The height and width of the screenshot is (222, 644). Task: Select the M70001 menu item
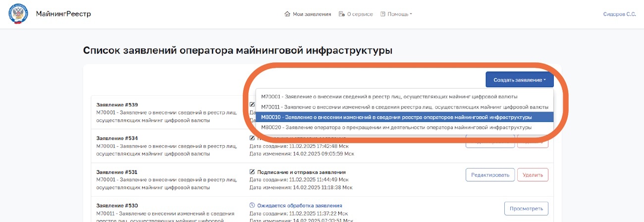404,97
